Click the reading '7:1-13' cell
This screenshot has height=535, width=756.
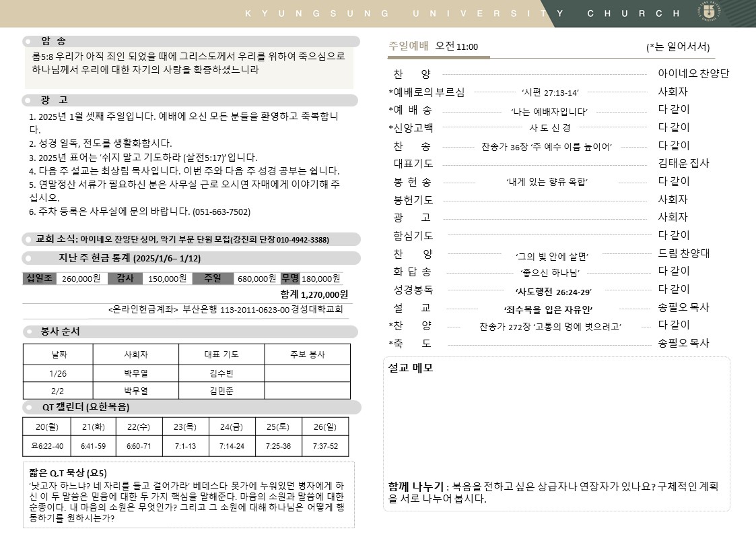coord(185,446)
